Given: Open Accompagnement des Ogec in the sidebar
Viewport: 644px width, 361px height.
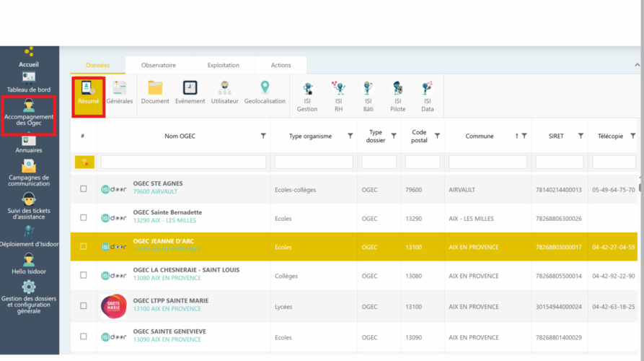Looking at the screenshot, I should coord(29,113).
